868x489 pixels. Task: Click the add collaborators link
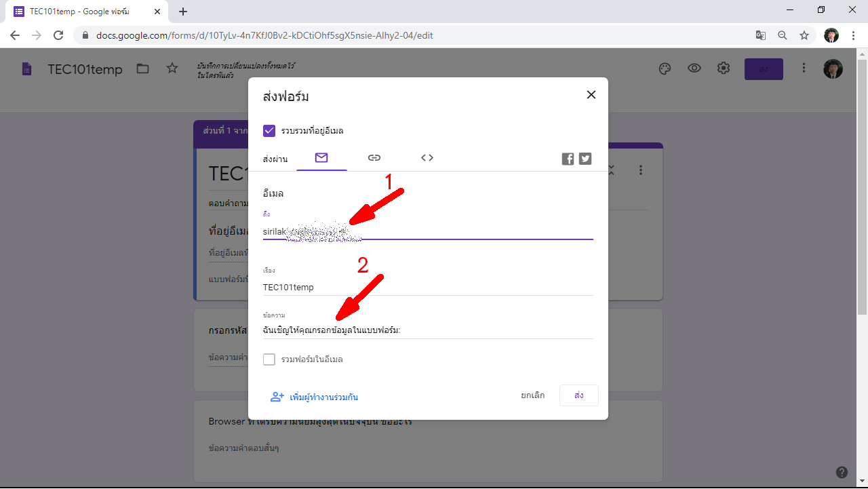(315, 397)
